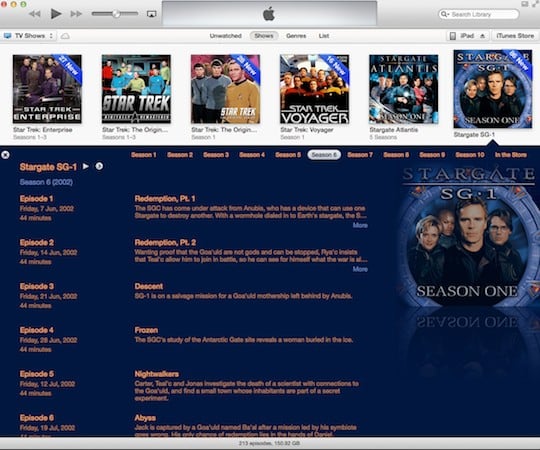Open the In the Store tab
The height and width of the screenshot is (450, 540).
coord(511,155)
